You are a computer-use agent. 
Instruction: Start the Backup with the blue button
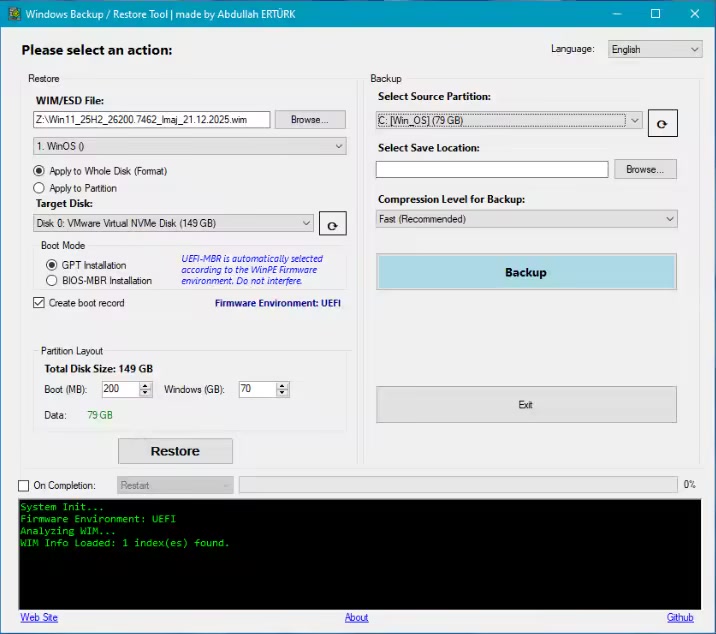526,272
